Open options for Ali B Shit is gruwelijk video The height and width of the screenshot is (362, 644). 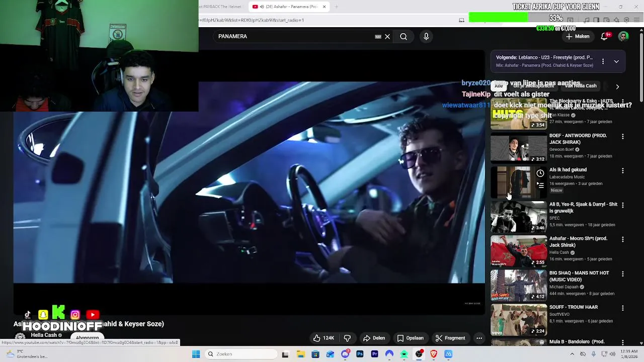click(623, 205)
